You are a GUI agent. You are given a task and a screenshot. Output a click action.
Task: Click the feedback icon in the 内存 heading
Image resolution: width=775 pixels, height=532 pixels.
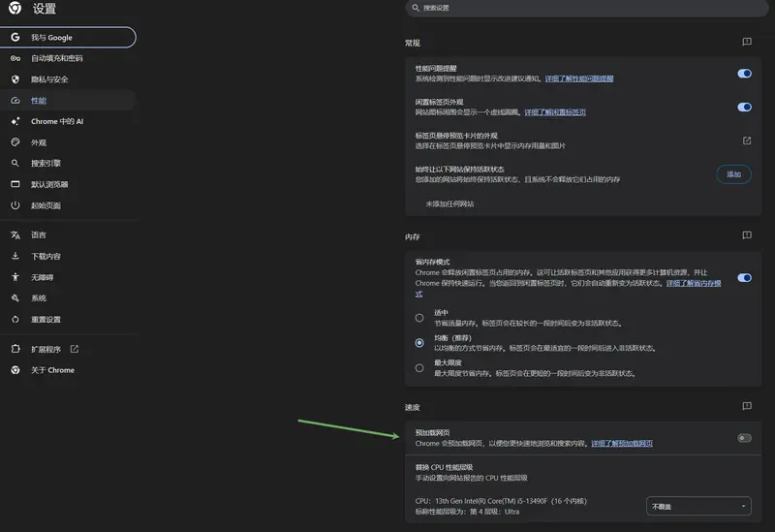(747, 235)
